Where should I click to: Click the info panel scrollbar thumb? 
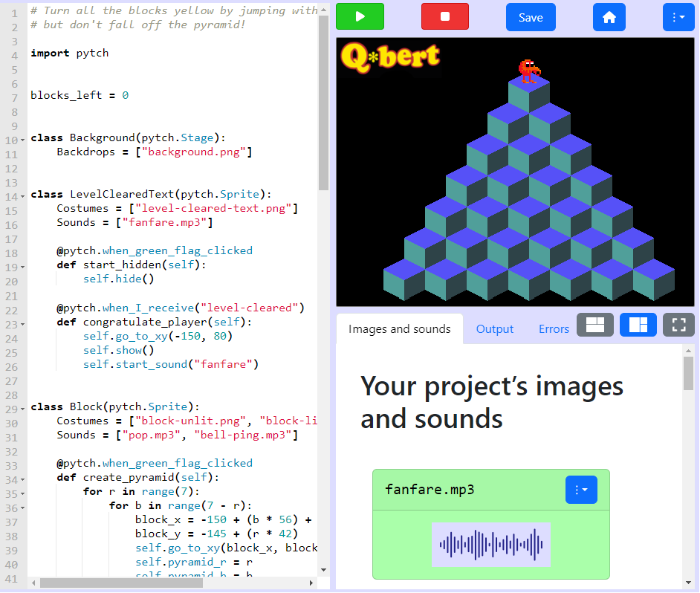click(688, 373)
